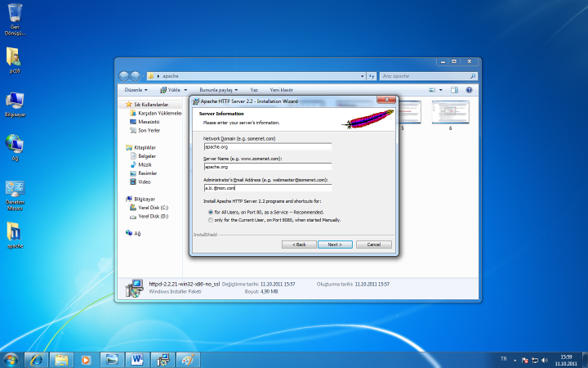Open the Düzenle dropdown menu in Explorer

click(135, 89)
